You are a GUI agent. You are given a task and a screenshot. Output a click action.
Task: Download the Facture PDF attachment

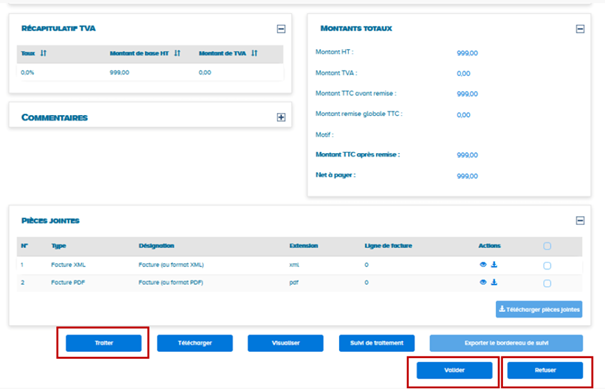[494, 282]
